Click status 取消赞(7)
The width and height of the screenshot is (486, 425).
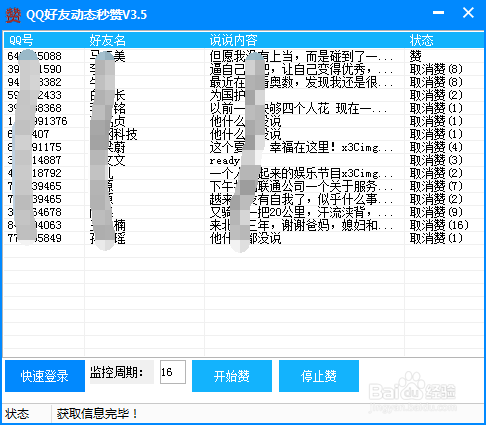(x=436, y=186)
